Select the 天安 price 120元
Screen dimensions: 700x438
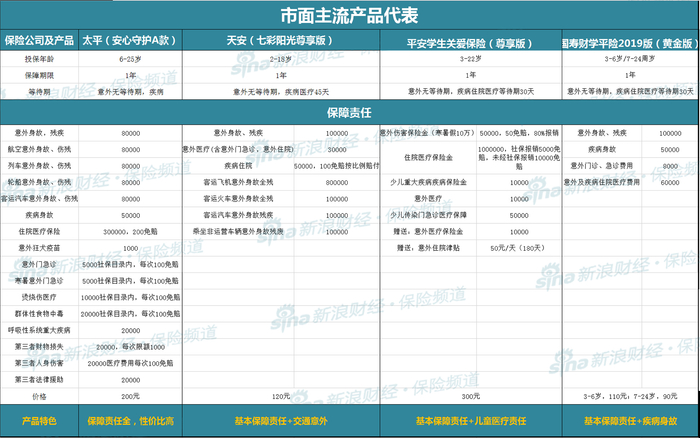[281, 396]
